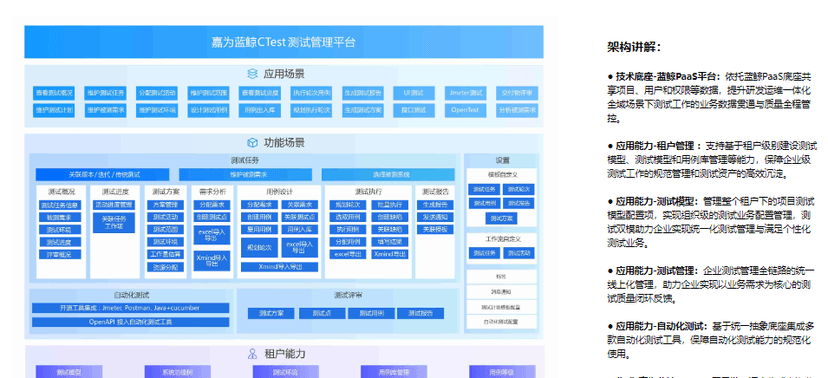Select the 用例入库 box
Image resolution: width=828 pixels, height=378 pixels.
(x=299, y=229)
